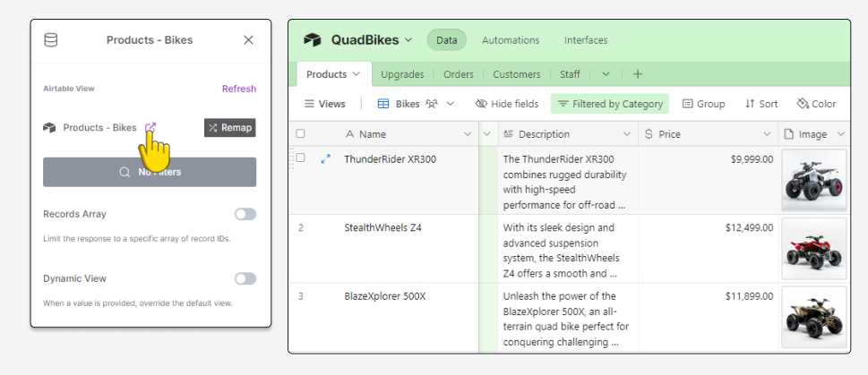Screen dimensions: 868x375
Task: Open the Image column menu chevron
Action: (x=841, y=134)
